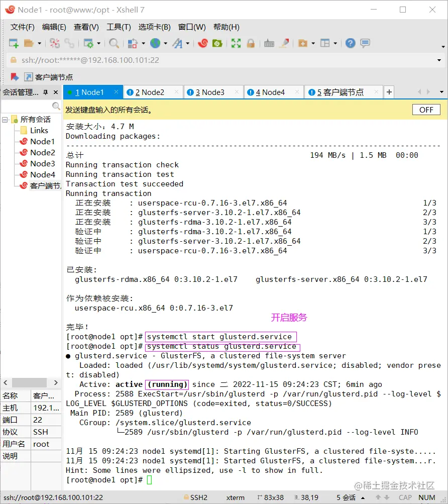Click session tree horizontal scrollbar right arrow

click(x=56, y=382)
